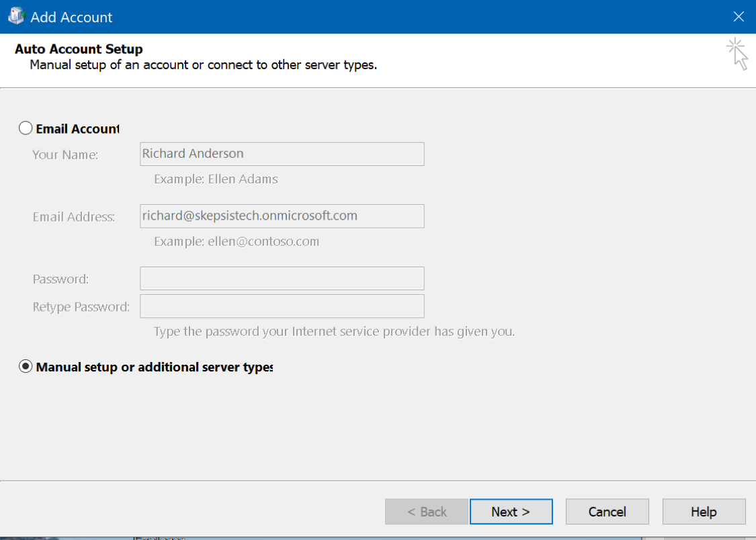Open Help for Add Account
Viewport: 756px width, 540px height.
click(x=704, y=512)
